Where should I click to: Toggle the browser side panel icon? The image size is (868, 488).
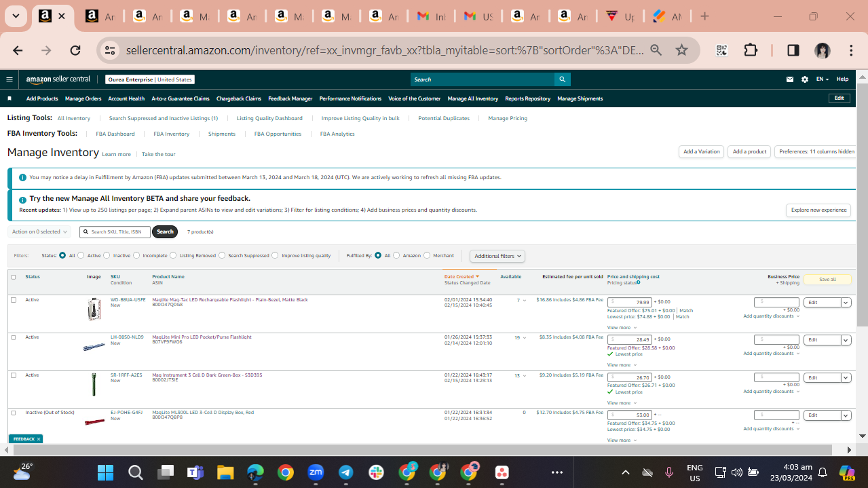793,50
